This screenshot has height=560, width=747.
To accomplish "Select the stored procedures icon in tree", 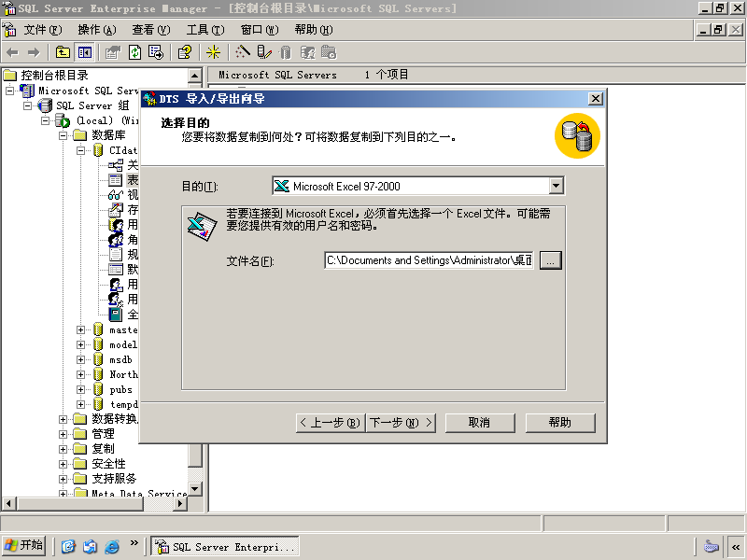I will pyautogui.click(x=115, y=209).
